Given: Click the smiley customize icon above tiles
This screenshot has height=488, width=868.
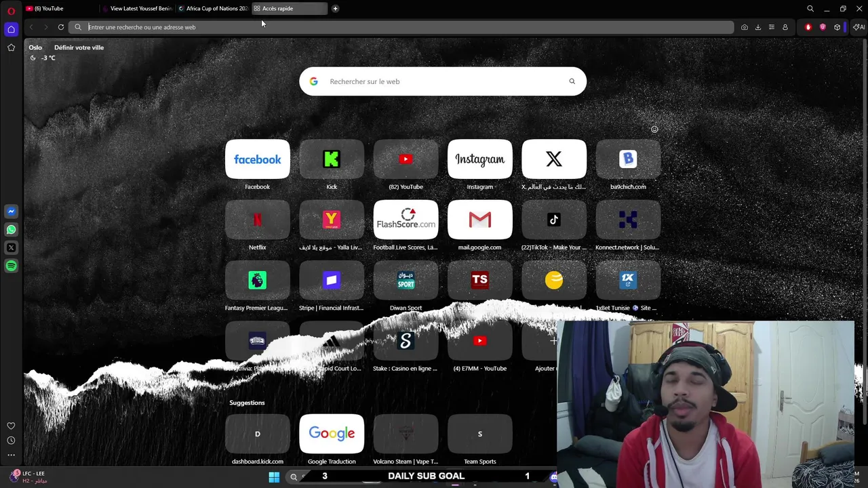Looking at the screenshot, I should 654,129.
